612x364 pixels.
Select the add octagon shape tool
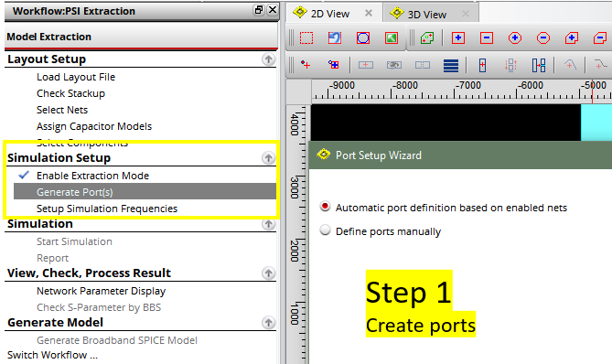click(515, 38)
